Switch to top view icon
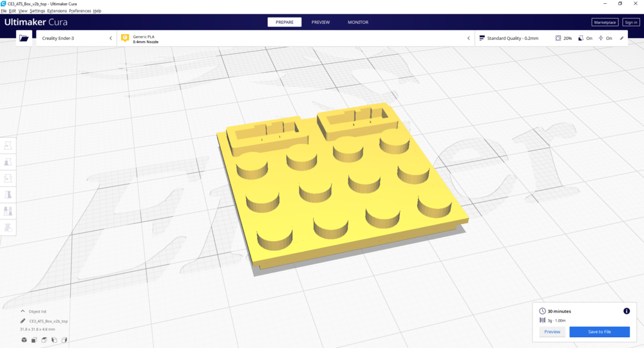Screen dimensions: 644x348 point(44,340)
